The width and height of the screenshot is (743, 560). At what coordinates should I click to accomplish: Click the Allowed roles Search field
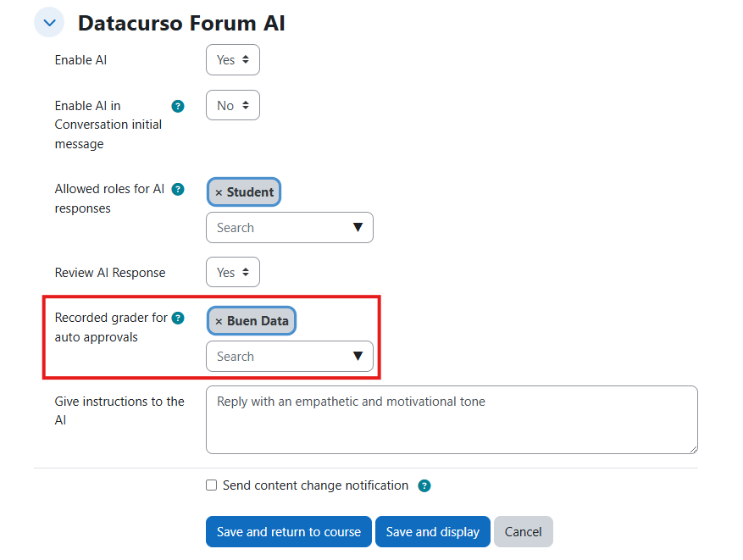pos(275,228)
